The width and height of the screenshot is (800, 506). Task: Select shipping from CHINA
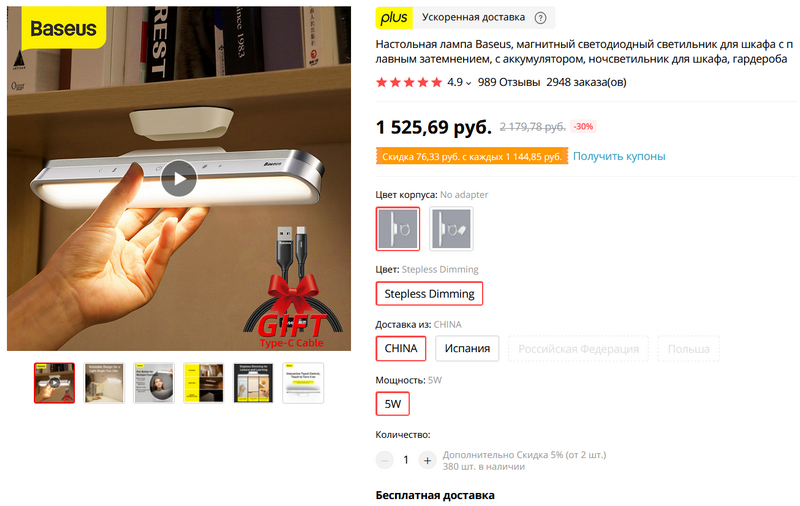click(401, 348)
